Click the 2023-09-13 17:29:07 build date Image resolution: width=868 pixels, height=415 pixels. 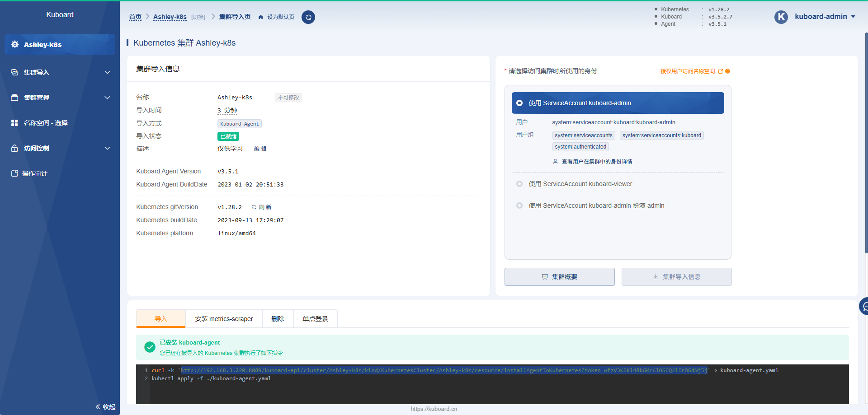click(x=250, y=220)
